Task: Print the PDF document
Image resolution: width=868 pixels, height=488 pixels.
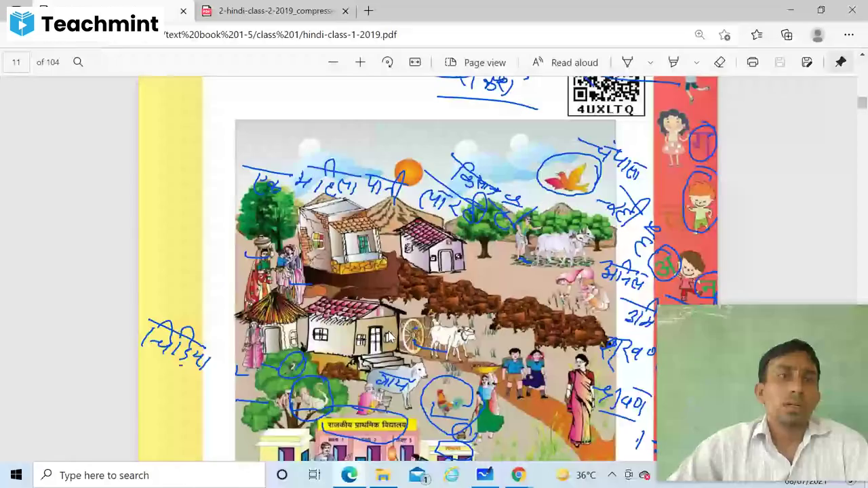Action: 753,62
